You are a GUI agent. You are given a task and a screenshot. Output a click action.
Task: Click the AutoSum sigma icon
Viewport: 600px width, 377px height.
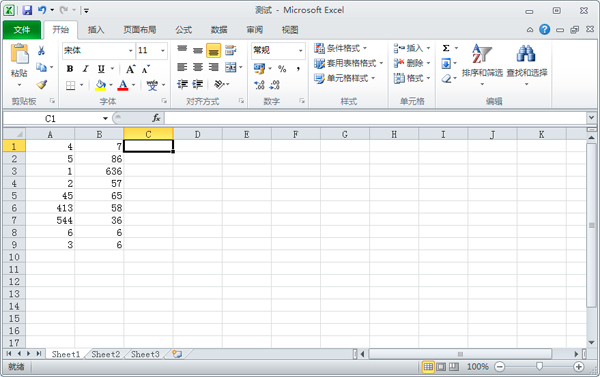pos(446,48)
